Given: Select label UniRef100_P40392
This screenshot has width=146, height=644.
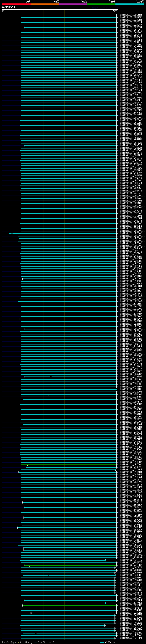Looking at the screenshot, I should pos(131,105).
